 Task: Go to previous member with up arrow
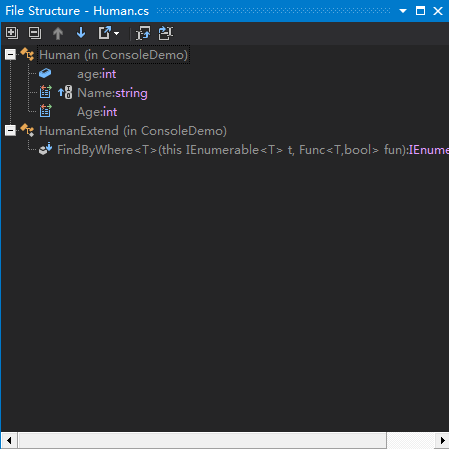[58, 33]
